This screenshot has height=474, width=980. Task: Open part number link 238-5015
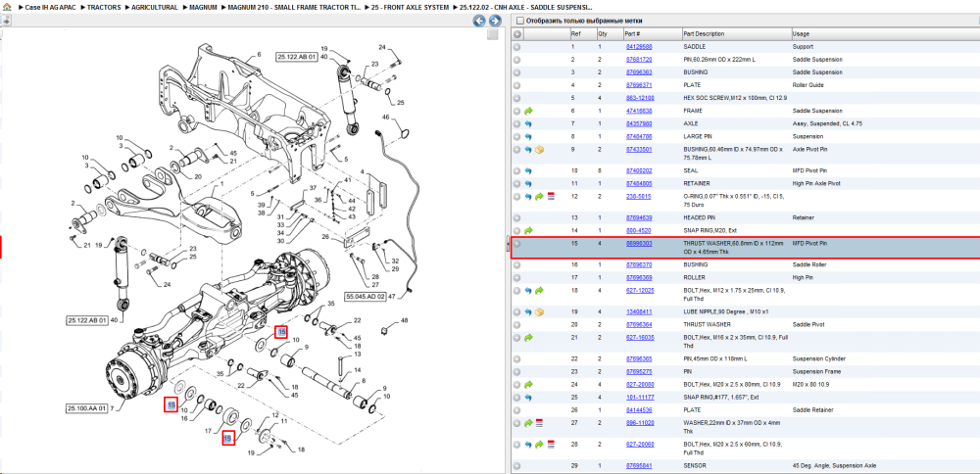coord(637,196)
